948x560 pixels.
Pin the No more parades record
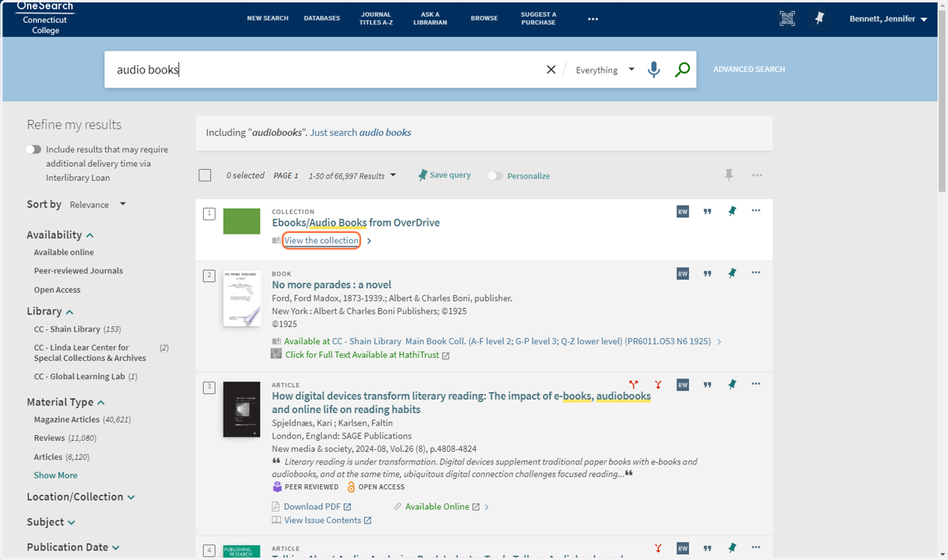pos(732,273)
